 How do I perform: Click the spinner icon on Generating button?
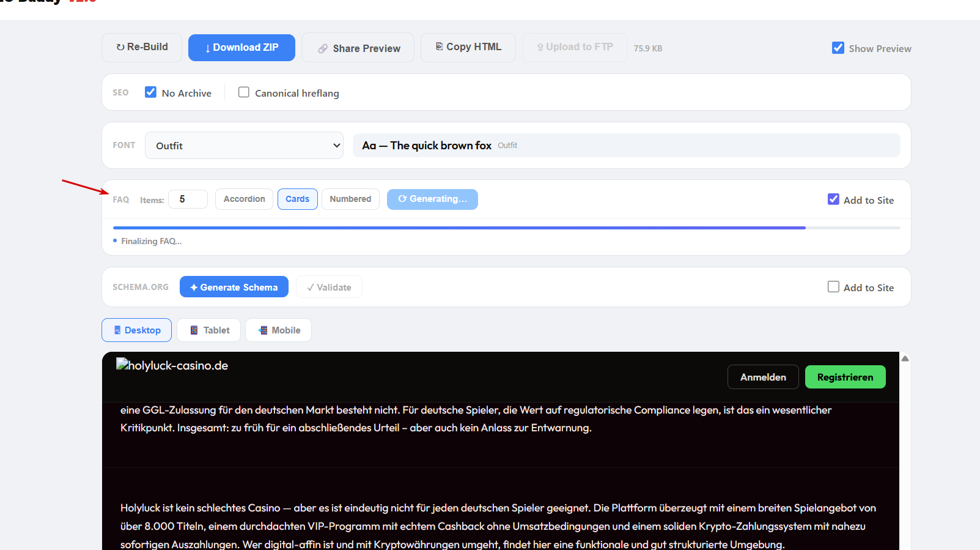402,199
